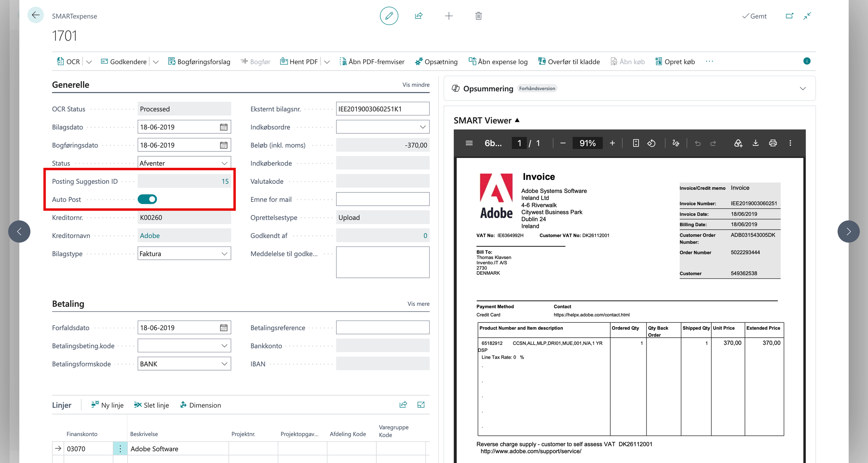Click Ny linje button

click(x=107, y=405)
